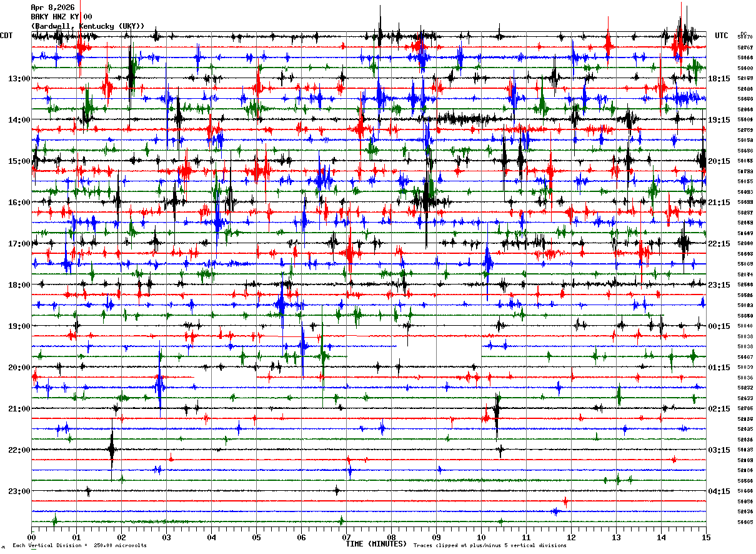756x554 pixels.
Task: Click the '21:00' CDT time label
Action: [x=19, y=409]
